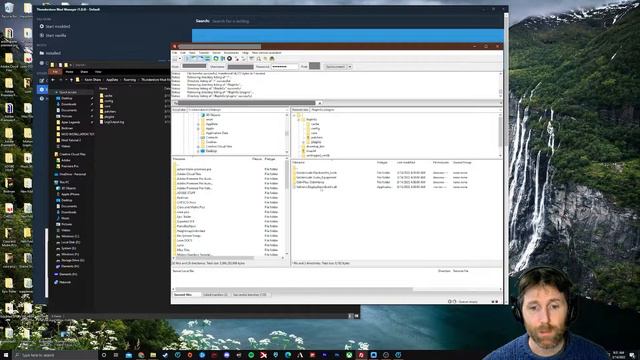Image resolution: width=640 pixels, height=360 pixels.
Task: Open FileZilla View menu
Action: [x=192, y=53]
